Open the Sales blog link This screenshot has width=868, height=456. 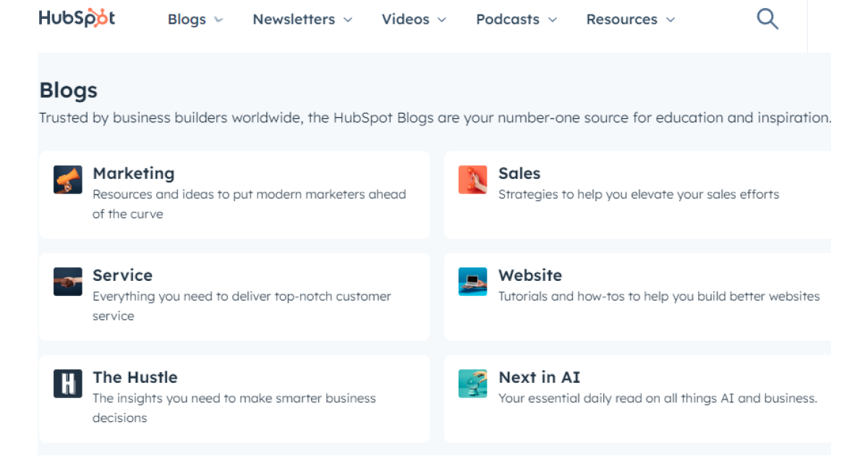(519, 174)
